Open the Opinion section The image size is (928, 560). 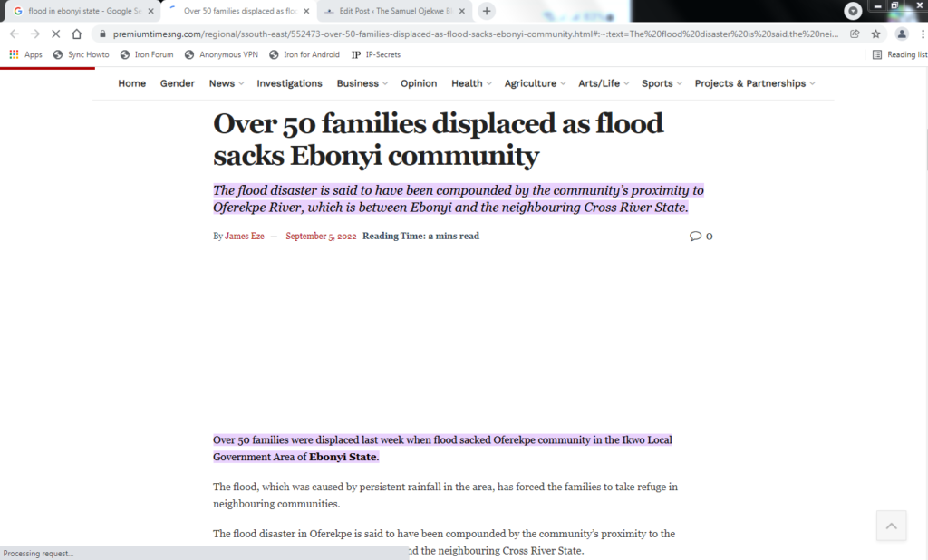click(419, 83)
